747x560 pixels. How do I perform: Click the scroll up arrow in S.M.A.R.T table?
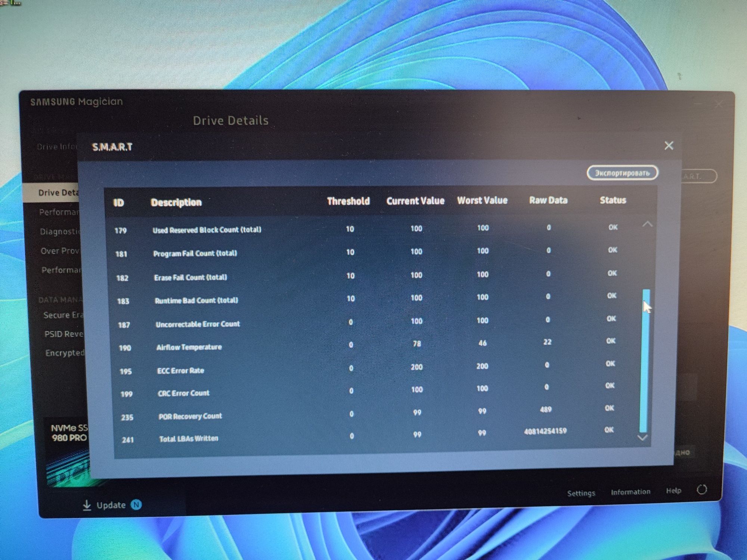click(x=647, y=224)
